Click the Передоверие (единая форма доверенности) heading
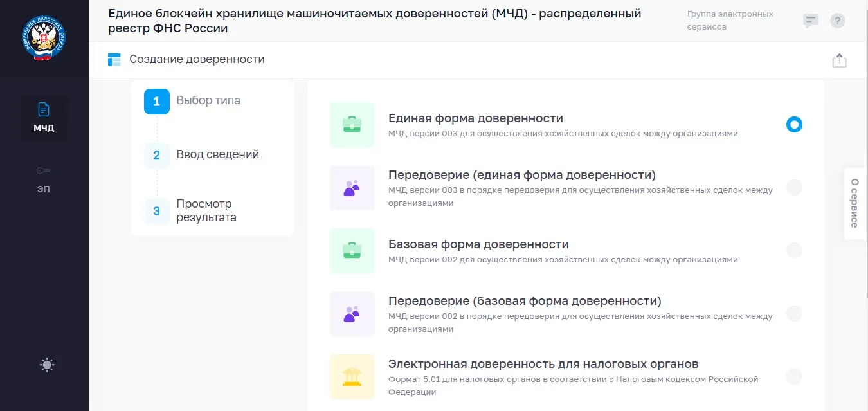 click(522, 175)
